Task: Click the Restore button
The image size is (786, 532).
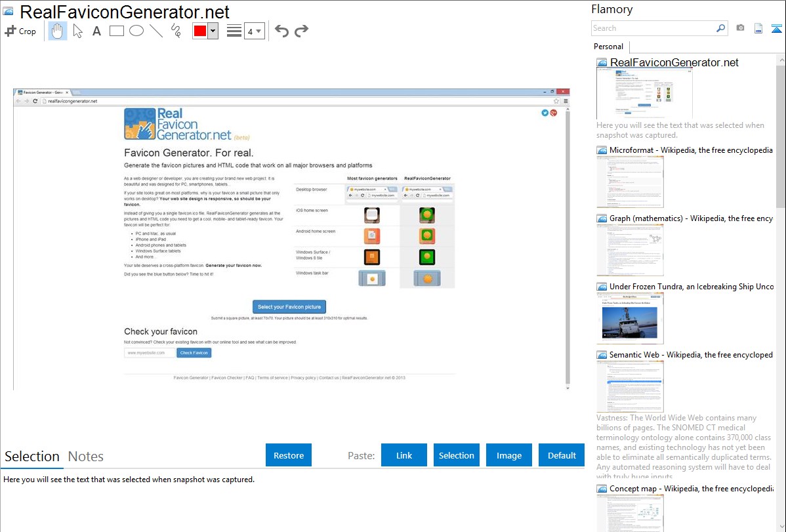Action: (x=289, y=455)
